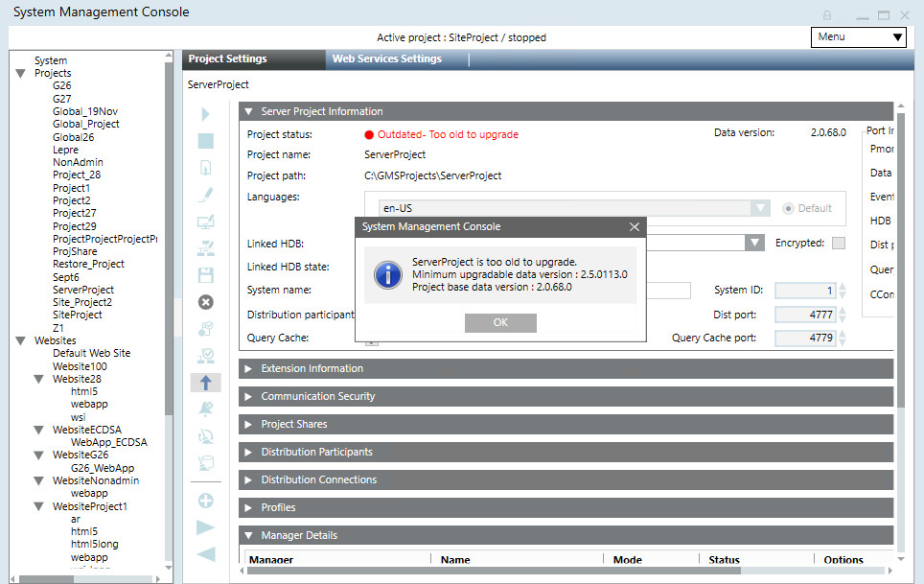Image resolution: width=924 pixels, height=584 pixels.
Task: Click the circled X delete icon
Action: 205,302
